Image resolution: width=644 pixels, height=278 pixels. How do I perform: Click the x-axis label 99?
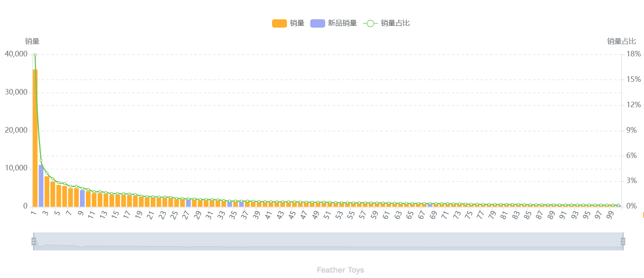(x=610, y=215)
